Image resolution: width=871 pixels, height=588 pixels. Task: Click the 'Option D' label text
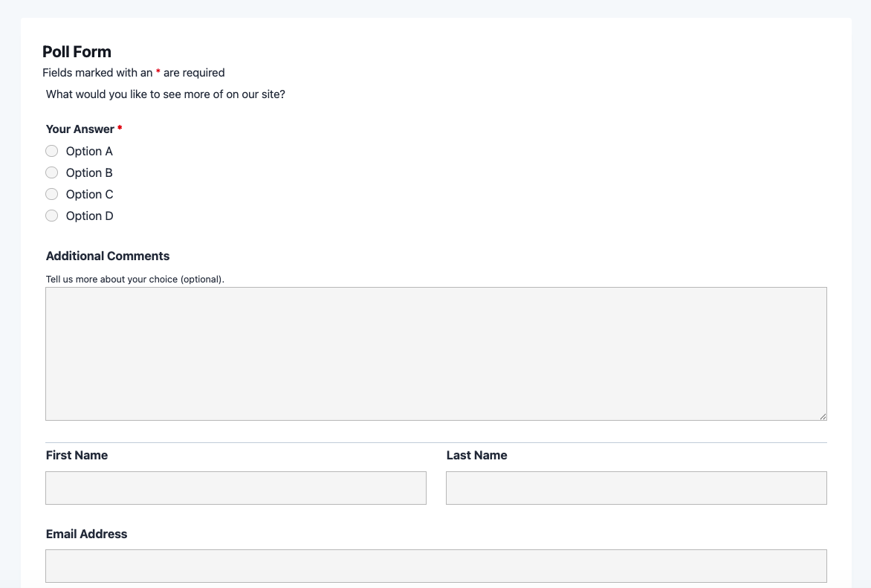coord(89,216)
